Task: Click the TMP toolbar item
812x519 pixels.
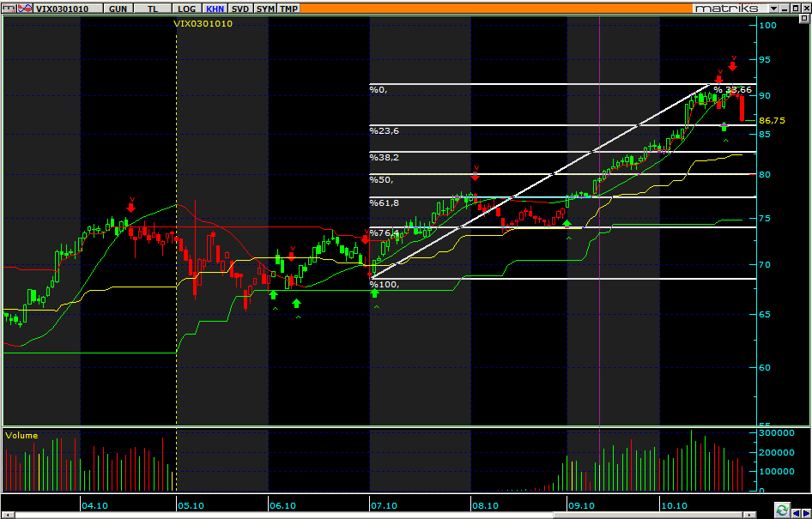Action: [x=289, y=8]
